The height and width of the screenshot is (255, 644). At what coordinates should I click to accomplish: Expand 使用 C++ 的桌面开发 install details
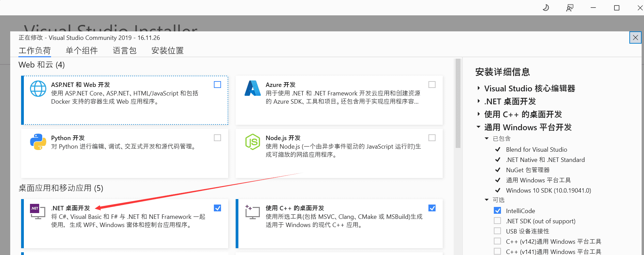(478, 114)
